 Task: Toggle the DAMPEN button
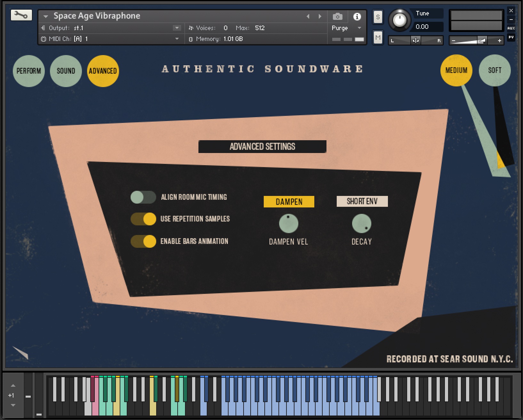click(x=289, y=202)
